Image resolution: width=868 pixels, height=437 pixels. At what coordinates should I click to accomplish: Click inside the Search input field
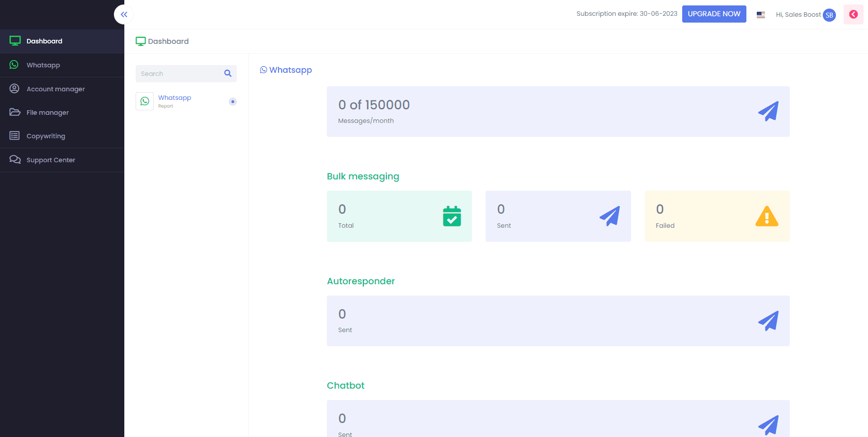tap(176, 73)
